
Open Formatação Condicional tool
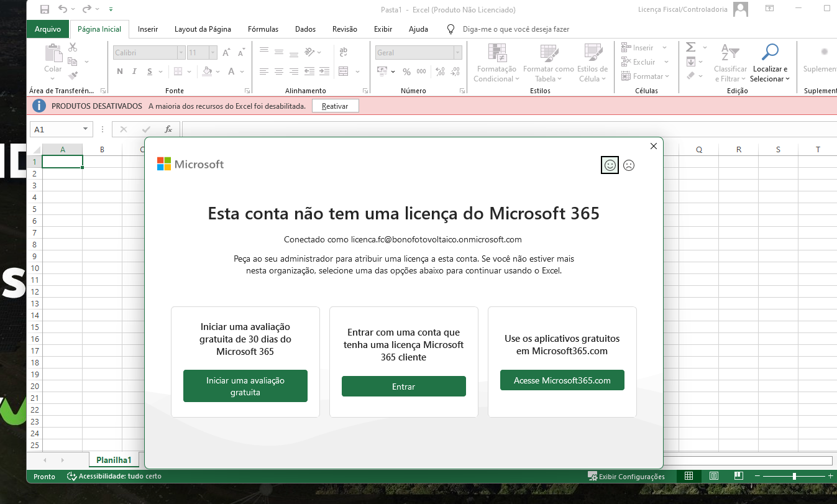tap(496, 63)
